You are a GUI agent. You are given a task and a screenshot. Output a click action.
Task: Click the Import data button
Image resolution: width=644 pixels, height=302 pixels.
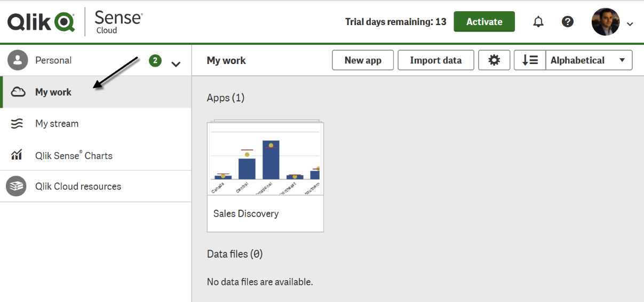[436, 60]
